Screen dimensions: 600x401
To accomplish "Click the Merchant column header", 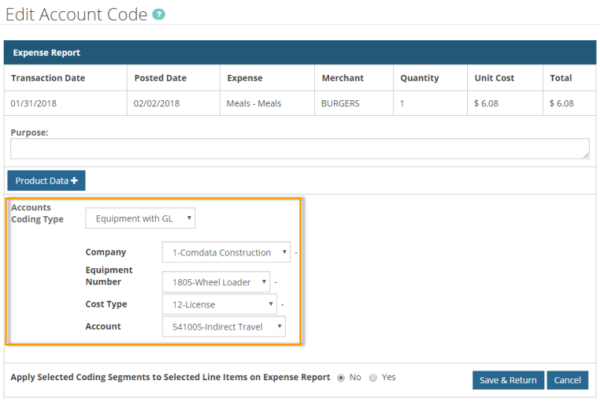I will pyautogui.click(x=341, y=77).
